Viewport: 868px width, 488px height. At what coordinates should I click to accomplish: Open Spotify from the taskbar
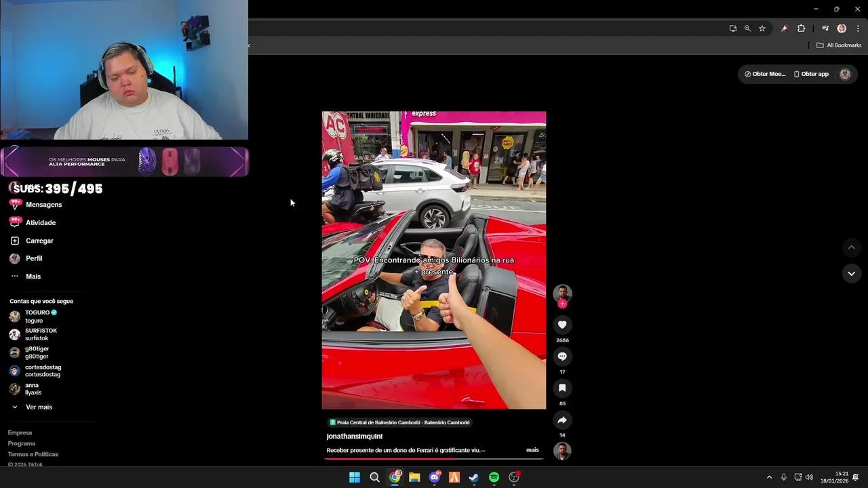pos(494,477)
